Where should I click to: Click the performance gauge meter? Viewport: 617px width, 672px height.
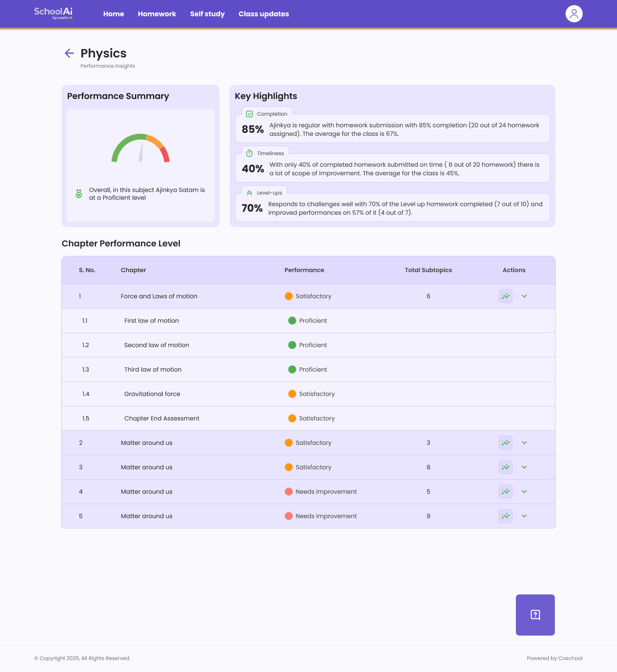pyautogui.click(x=141, y=148)
